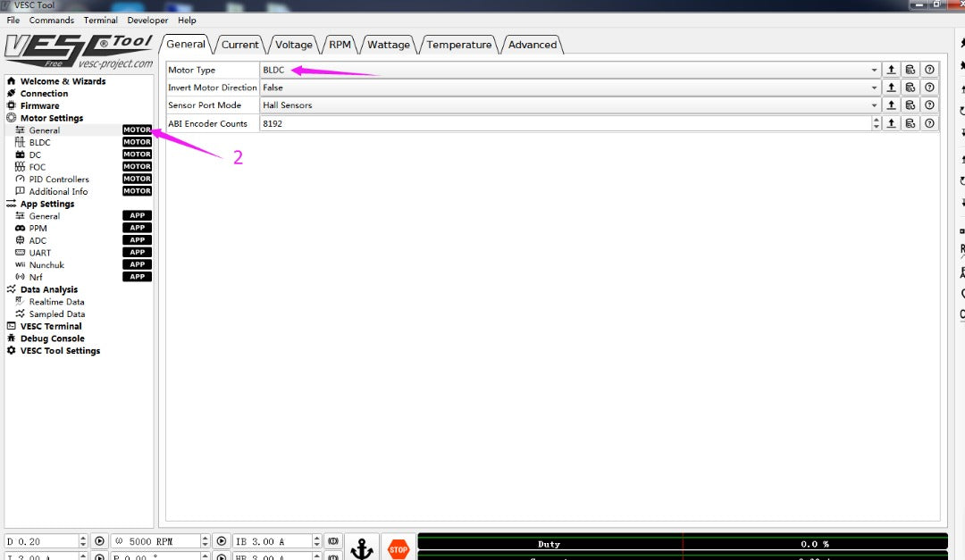Viewport: 965px width, 560px height.
Task: Open DC motor settings page
Action: pyautogui.click(x=35, y=155)
